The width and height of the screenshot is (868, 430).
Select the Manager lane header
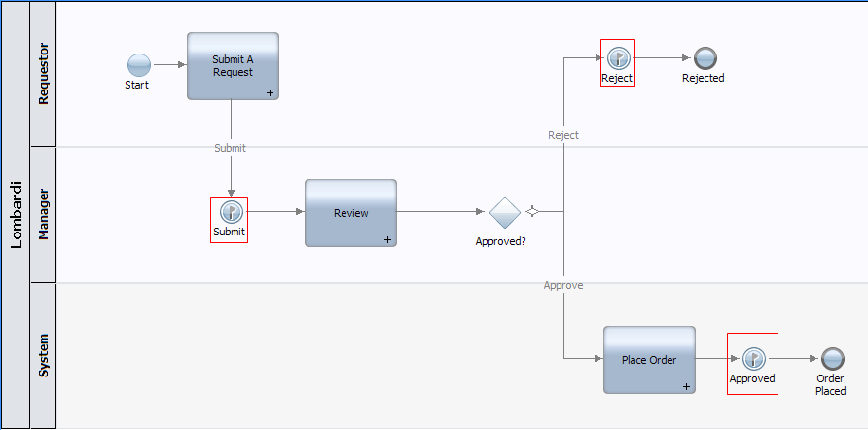[x=44, y=215]
